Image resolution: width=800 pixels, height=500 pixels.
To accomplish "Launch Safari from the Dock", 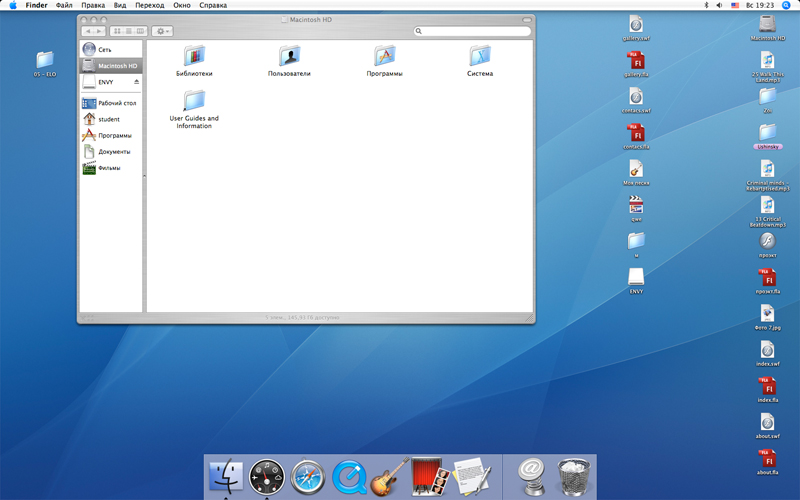I will click(308, 477).
